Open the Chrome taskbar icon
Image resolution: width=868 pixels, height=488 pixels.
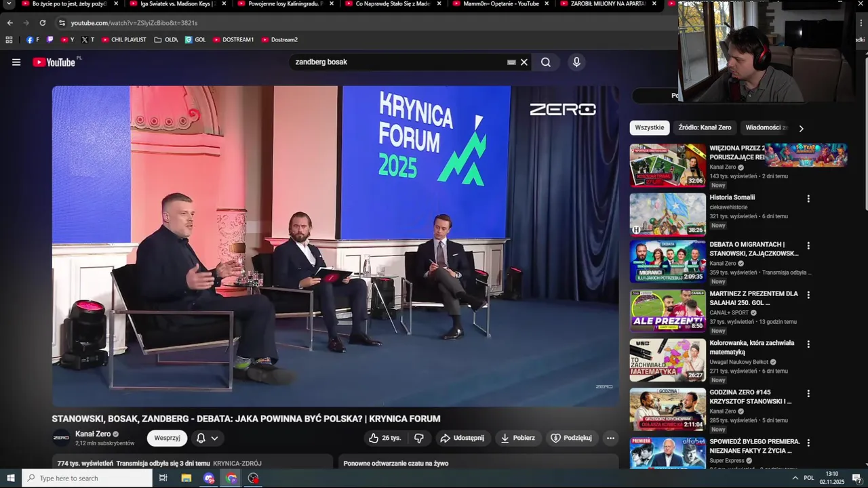click(231, 478)
